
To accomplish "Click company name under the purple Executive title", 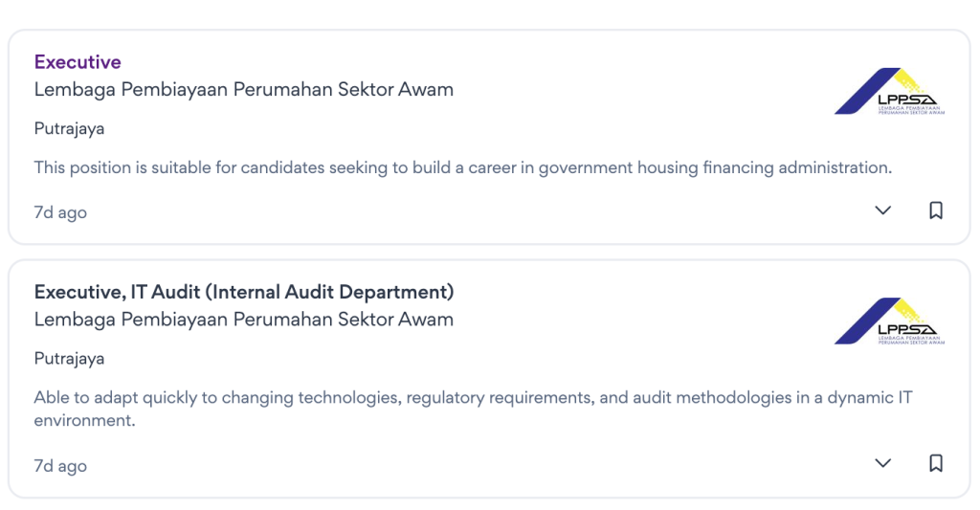I will tap(243, 90).
